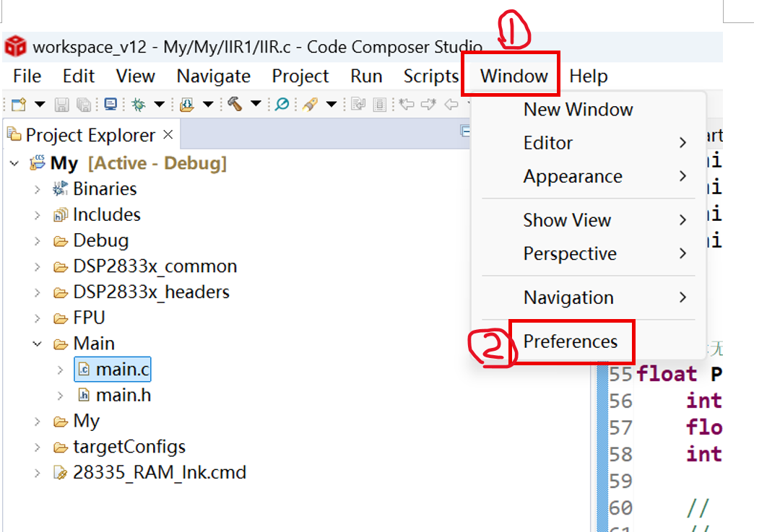Image resolution: width=767 pixels, height=532 pixels.
Task: Open the Project menu in menu bar
Action: (300, 76)
